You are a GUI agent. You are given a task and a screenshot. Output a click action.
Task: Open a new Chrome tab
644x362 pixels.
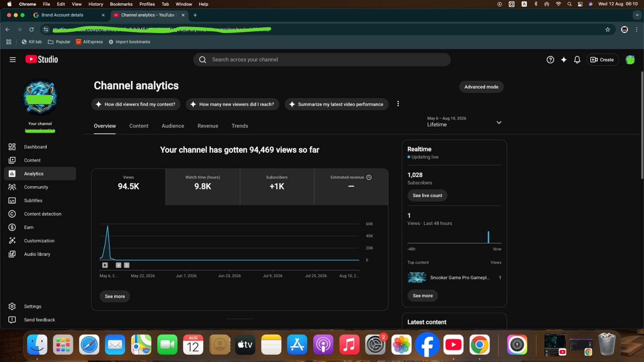point(195,15)
